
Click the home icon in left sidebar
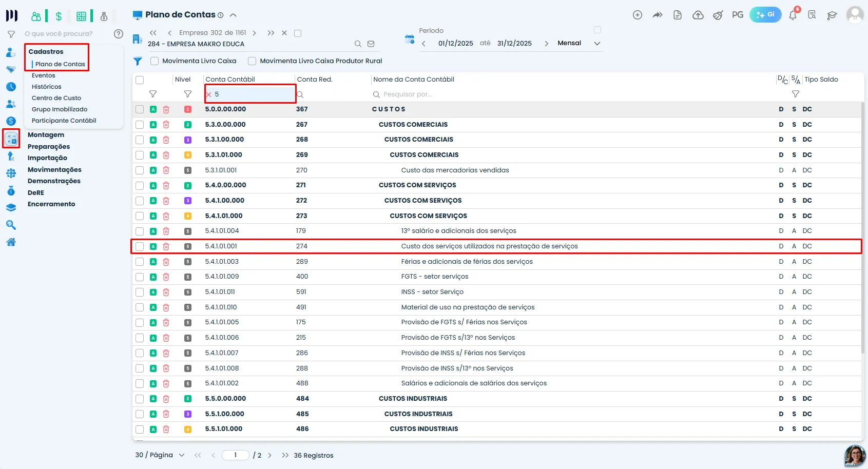point(11,242)
